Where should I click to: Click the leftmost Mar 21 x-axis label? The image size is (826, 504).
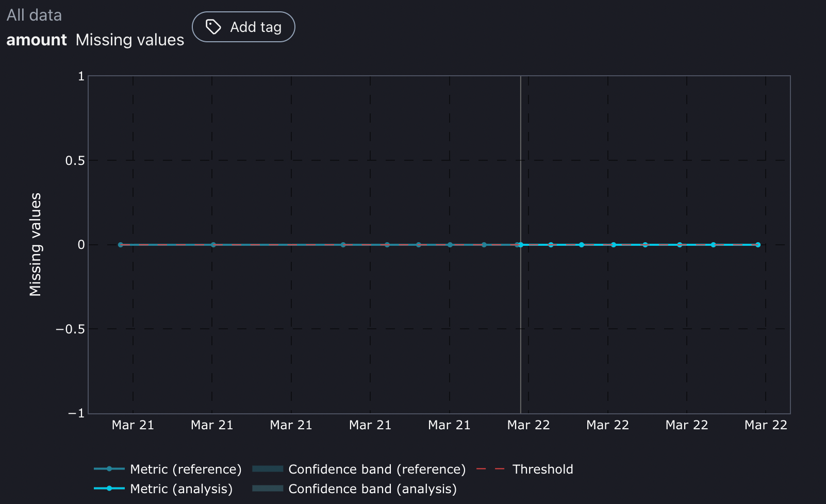133,425
